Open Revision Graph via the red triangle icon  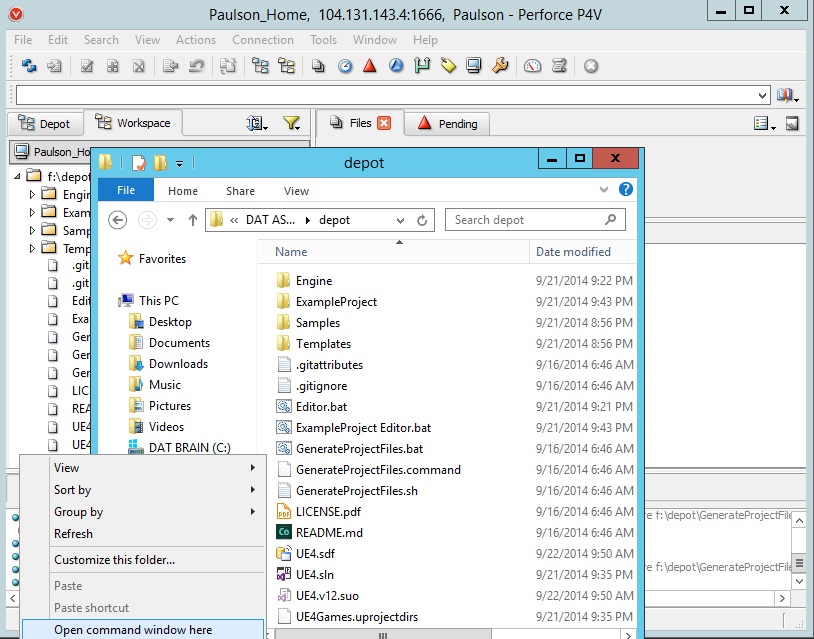(371, 66)
